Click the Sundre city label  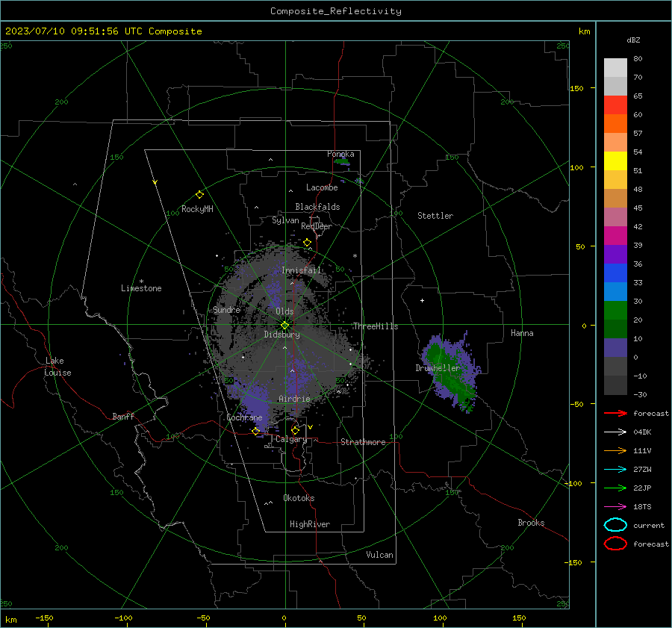(x=227, y=310)
